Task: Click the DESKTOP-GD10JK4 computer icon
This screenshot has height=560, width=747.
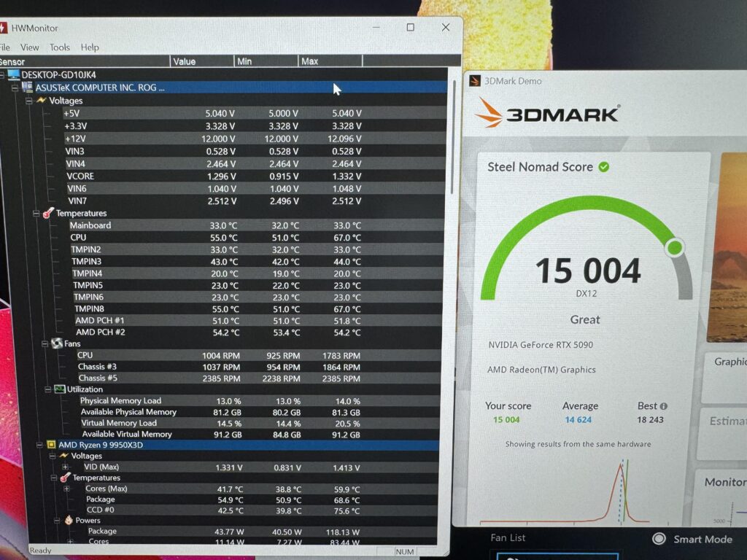Action: pyautogui.click(x=13, y=75)
